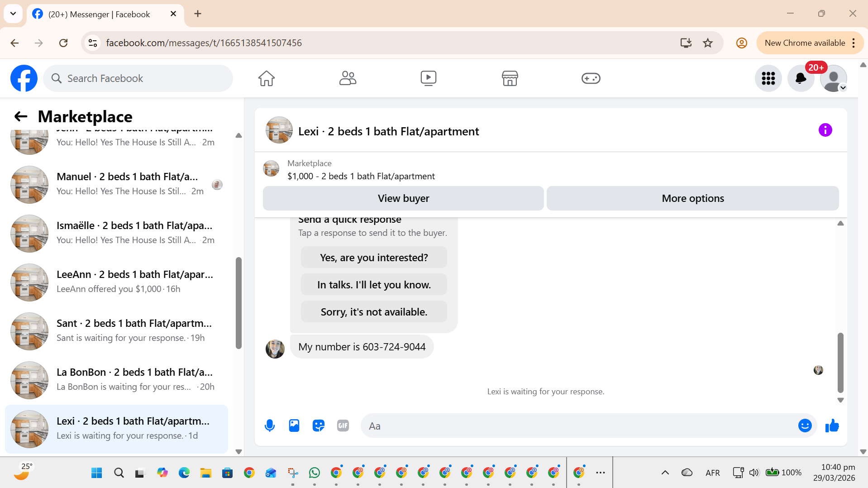
Task: Click the chat scroll-up arrow
Action: tap(840, 223)
